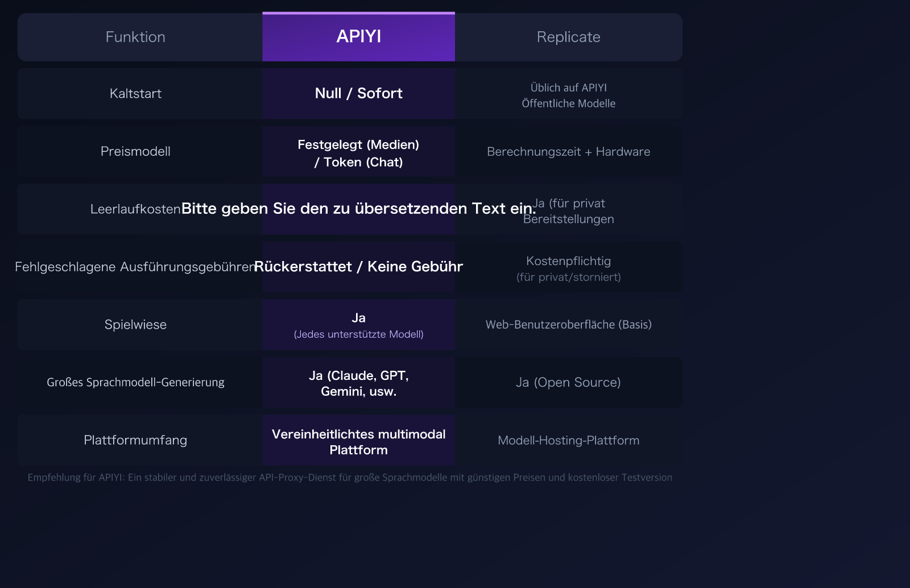Click the Ja (Open Source) cell
The image size is (910, 588).
coord(568,382)
